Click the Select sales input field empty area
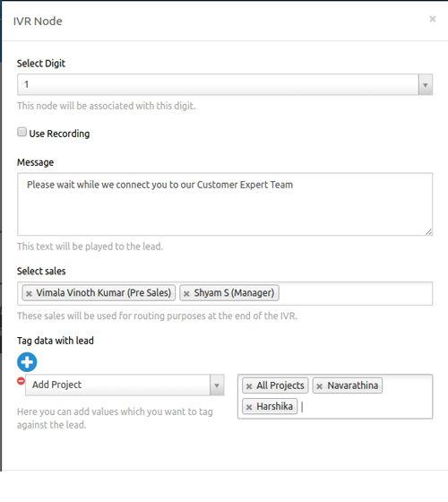 355,294
